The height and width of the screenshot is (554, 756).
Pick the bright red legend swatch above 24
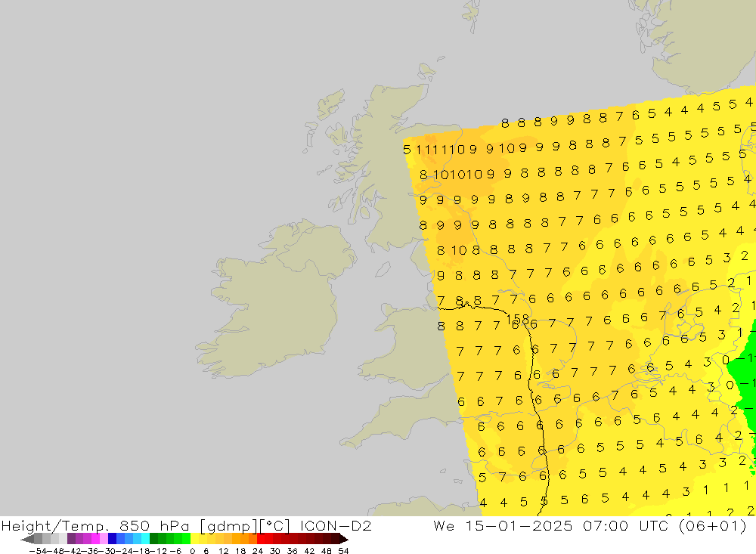[261, 539]
